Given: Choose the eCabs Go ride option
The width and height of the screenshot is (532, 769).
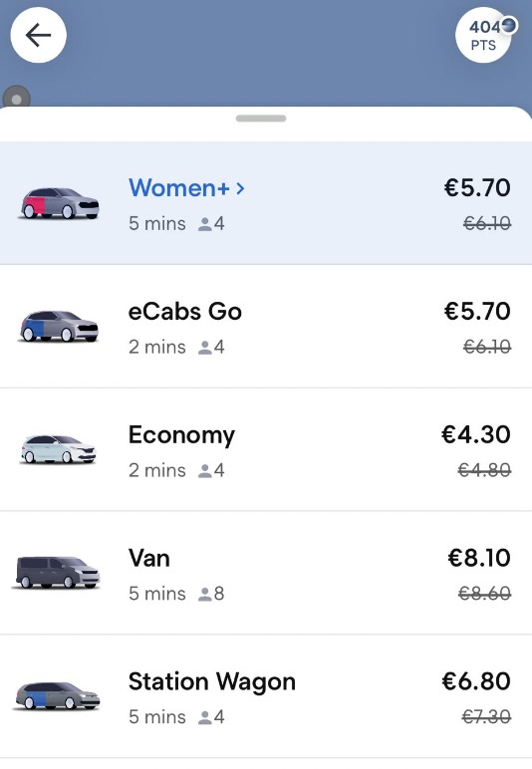Looking at the screenshot, I should click(266, 327).
